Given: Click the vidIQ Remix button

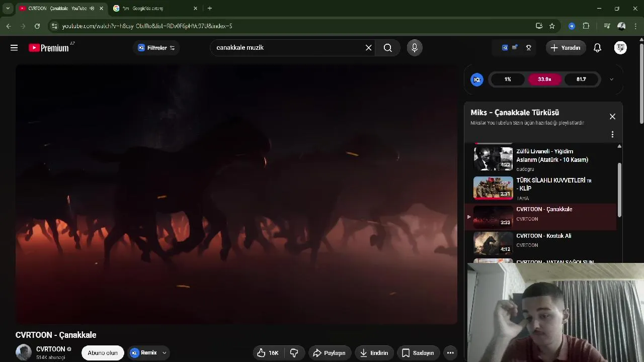Looking at the screenshot, I should (144, 353).
